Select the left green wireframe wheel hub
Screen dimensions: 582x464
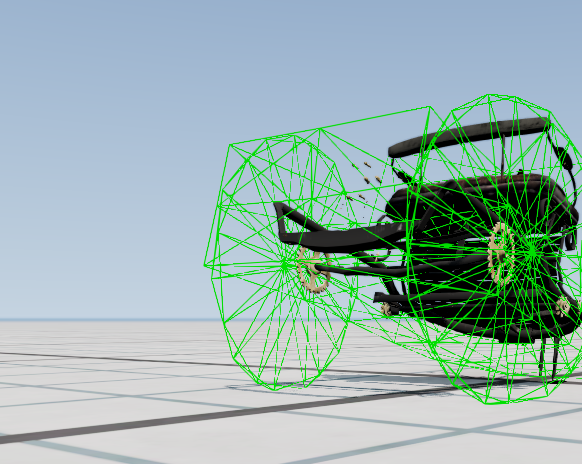tap(284, 265)
